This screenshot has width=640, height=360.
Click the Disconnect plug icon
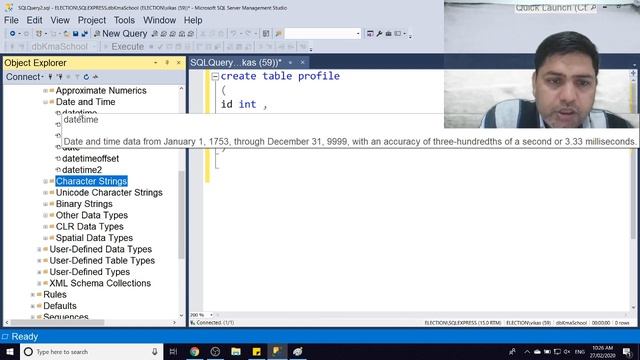(x=60, y=77)
